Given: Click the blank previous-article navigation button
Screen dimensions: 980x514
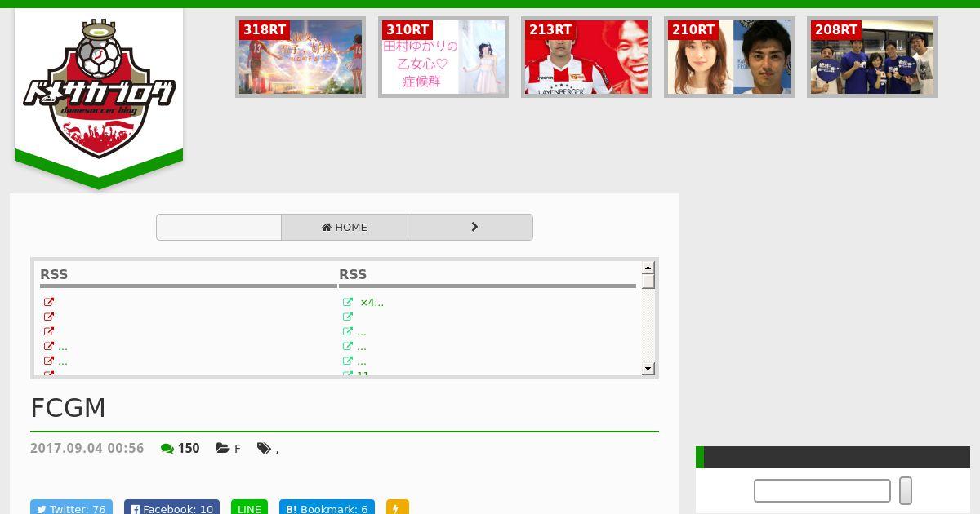Looking at the screenshot, I should point(219,227).
